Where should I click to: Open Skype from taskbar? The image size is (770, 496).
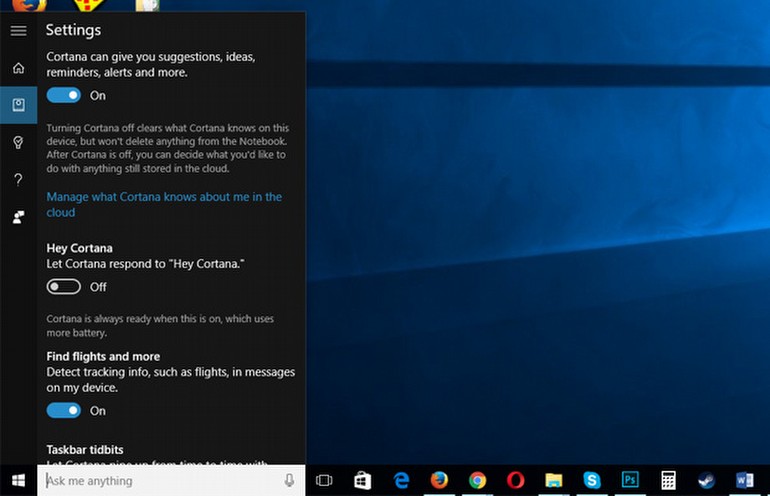coord(592,480)
